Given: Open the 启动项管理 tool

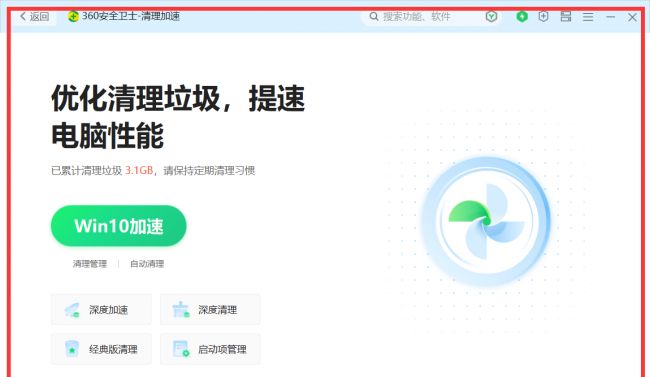Looking at the screenshot, I should (x=210, y=349).
